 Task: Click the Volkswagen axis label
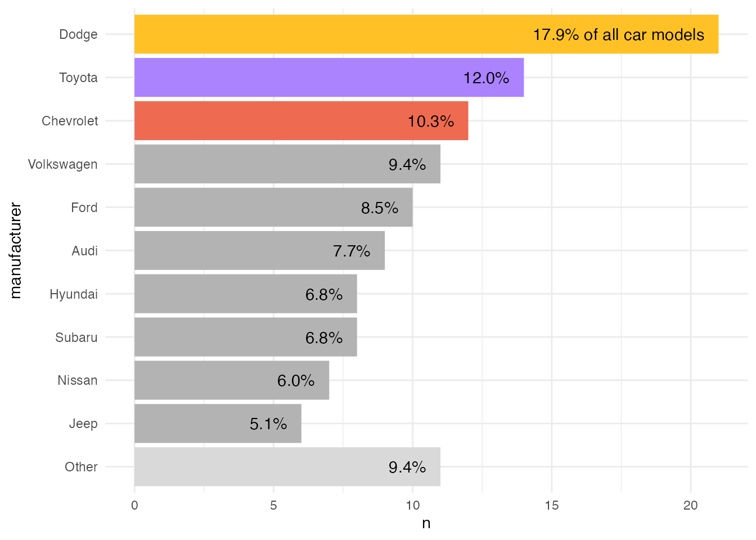pyautogui.click(x=62, y=164)
